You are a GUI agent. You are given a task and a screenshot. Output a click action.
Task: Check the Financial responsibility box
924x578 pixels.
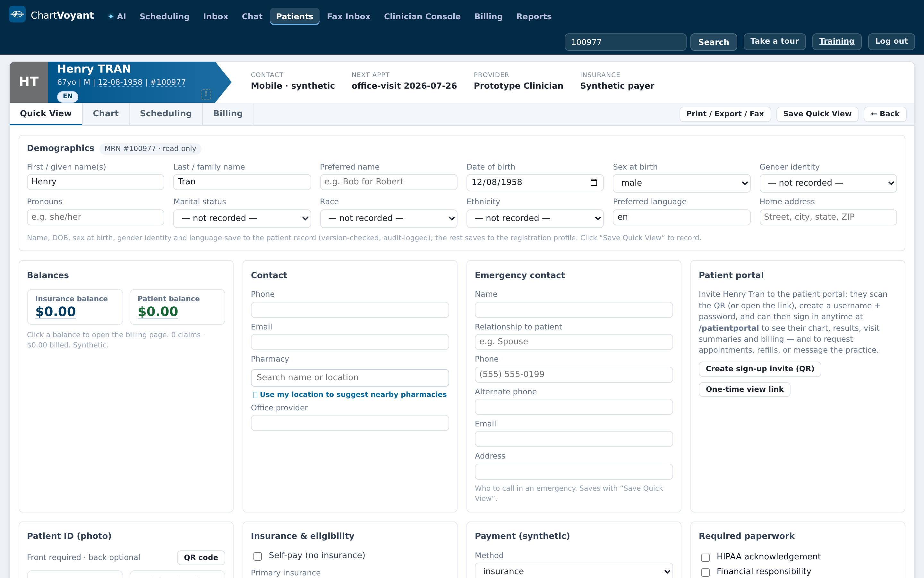coord(706,572)
